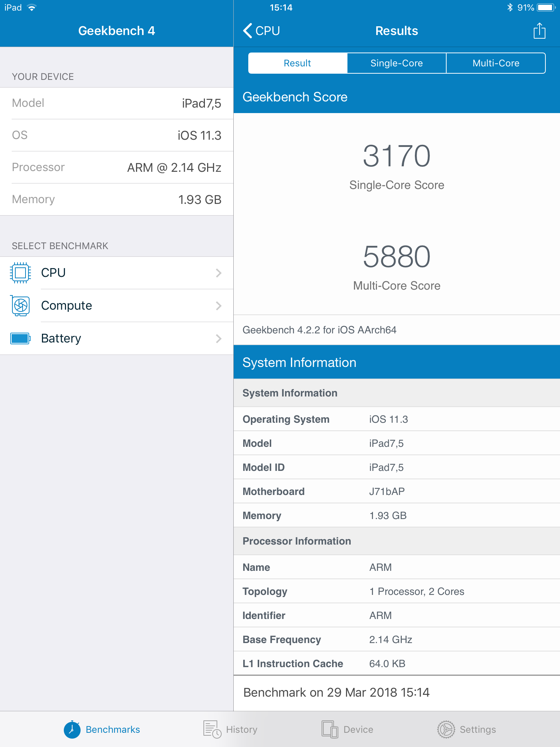Tap the left panel Memory row 1.93 GB
The width and height of the screenshot is (560, 747).
117,200
